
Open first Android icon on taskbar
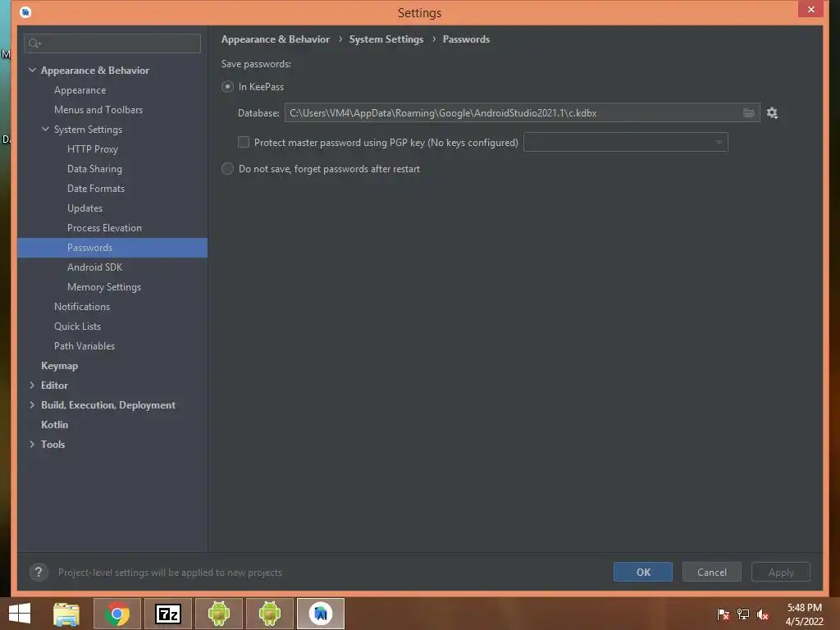(218, 614)
